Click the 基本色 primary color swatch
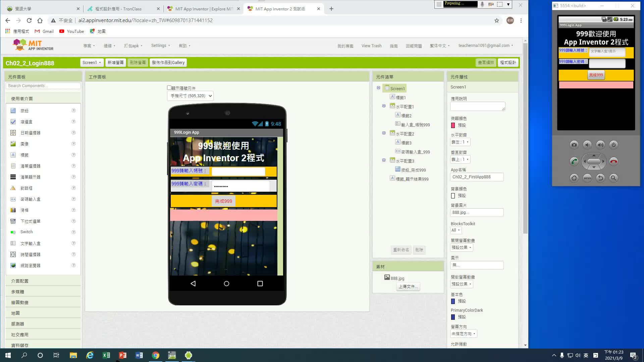This screenshot has width=644, height=362. 453,301
